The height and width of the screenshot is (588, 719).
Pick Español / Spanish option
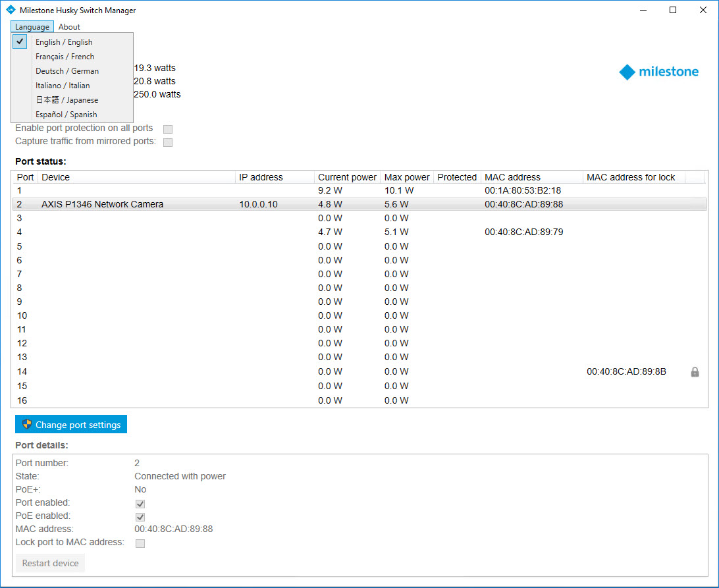(x=67, y=115)
